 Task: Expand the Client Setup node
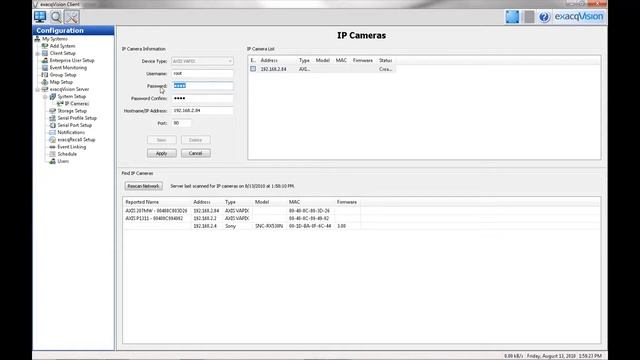click(x=38, y=53)
